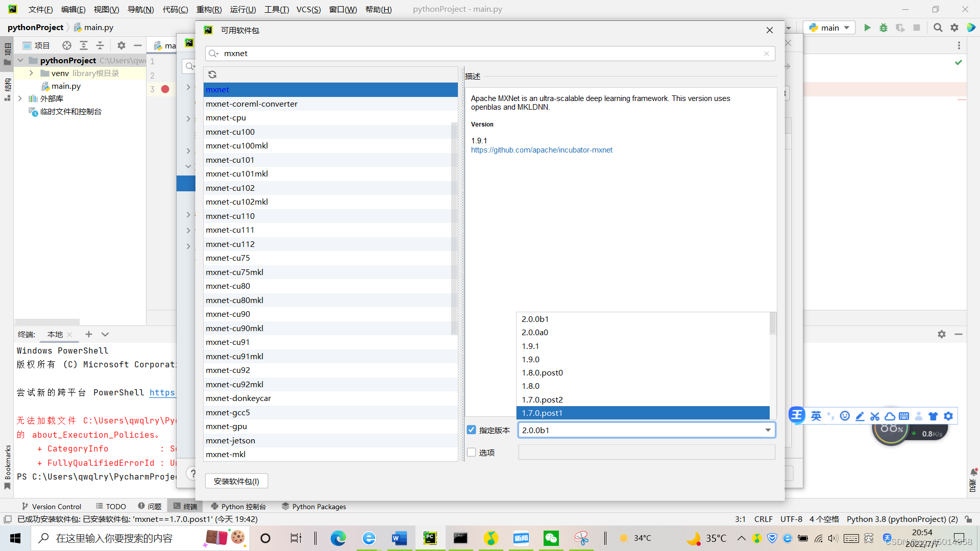Open editor tab options kebab menu
This screenshot has height=551, width=980.
[x=959, y=45]
